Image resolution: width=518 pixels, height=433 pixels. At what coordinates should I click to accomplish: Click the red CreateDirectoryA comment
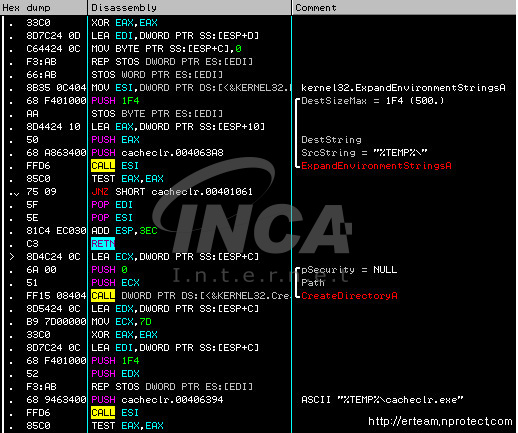pyautogui.click(x=349, y=296)
